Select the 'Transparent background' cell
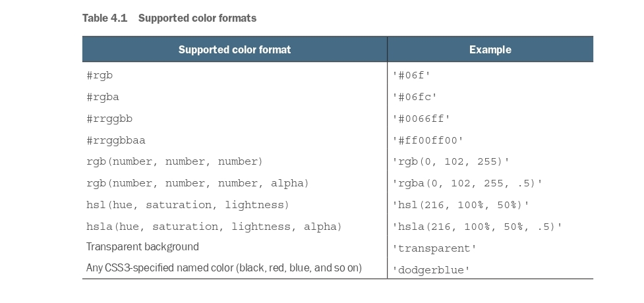Viewport: 644px width, 303px height. [x=142, y=247]
